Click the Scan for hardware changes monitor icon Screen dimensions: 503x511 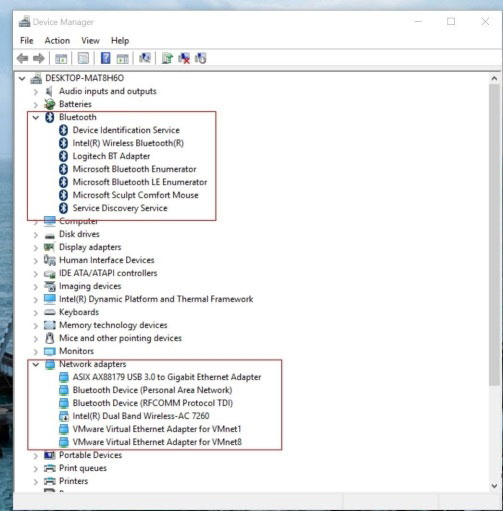145,58
